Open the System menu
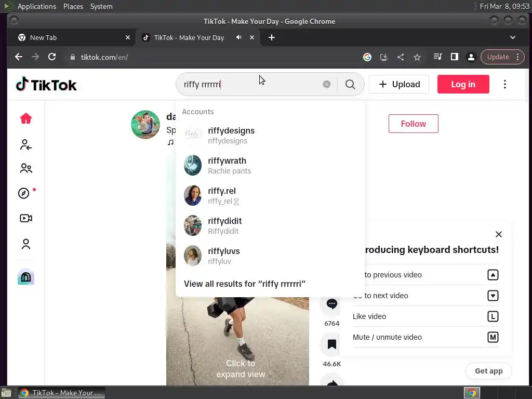Screen dimensions: 532x399 [101, 6]
